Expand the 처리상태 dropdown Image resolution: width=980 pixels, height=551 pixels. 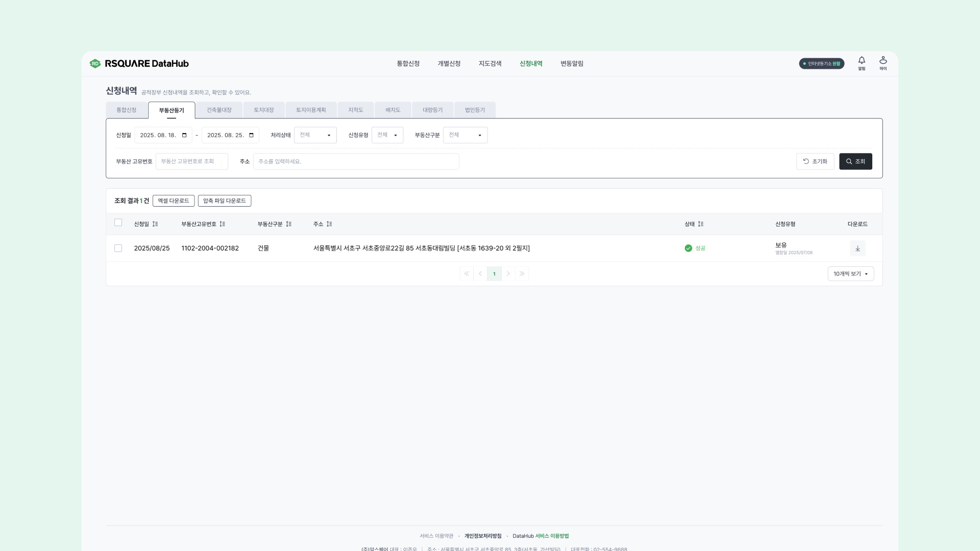coord(315,135)
